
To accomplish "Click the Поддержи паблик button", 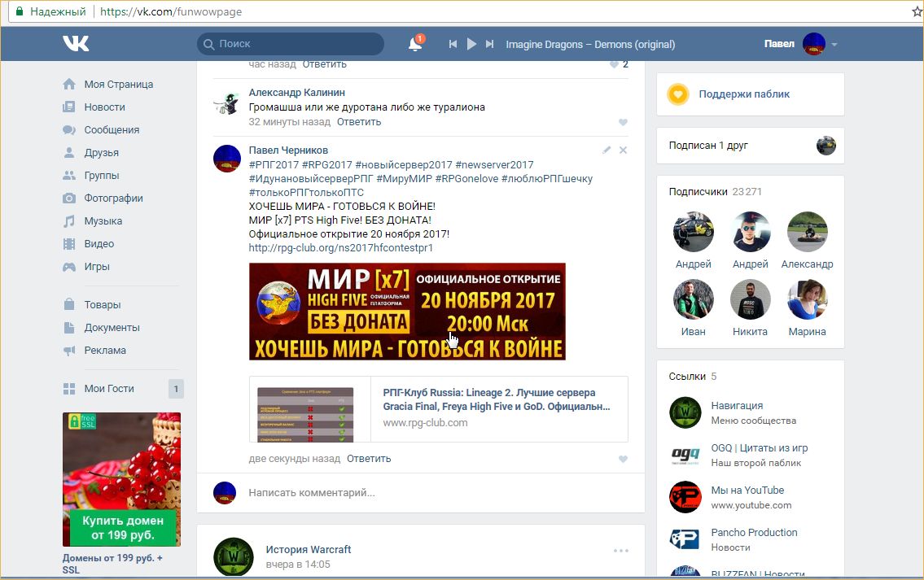I will click(x=743, y=94).
